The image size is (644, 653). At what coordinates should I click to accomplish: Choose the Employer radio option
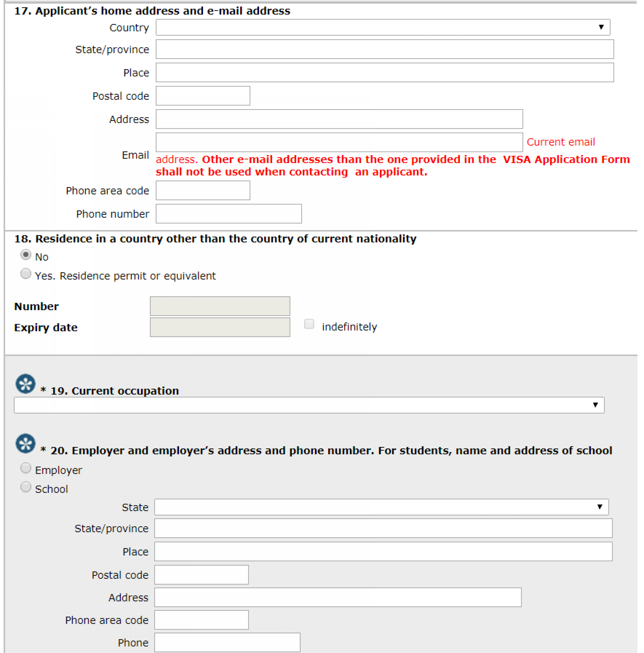coord(26,468)
